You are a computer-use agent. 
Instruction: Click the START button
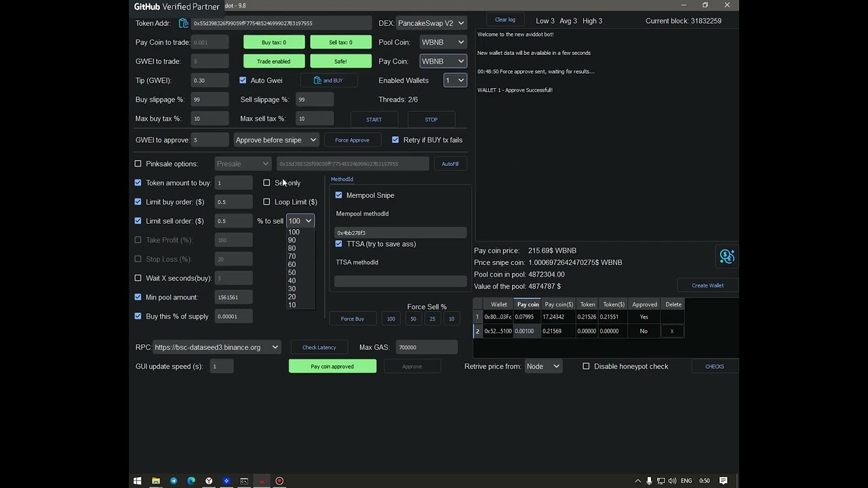(374, 119)
